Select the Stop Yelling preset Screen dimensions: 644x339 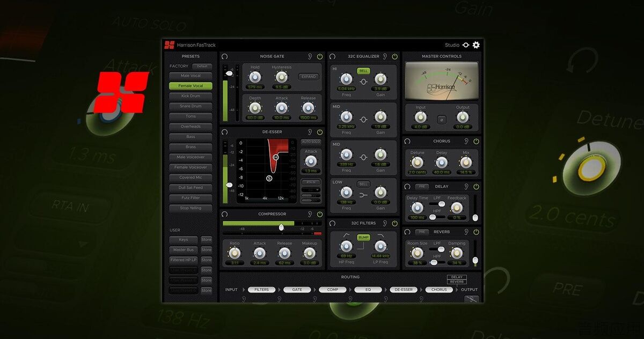click(x=191, y=208)
